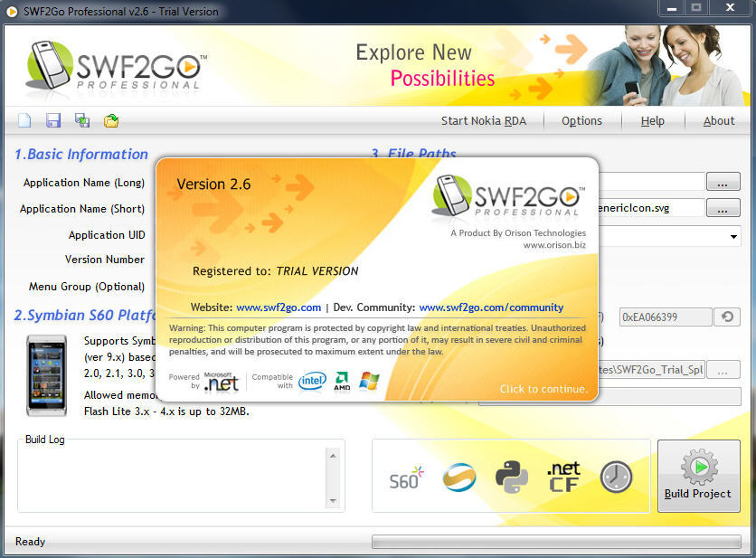Start Nokia RDA from the menu
This screenshot has width=756, height=558.
484,120
